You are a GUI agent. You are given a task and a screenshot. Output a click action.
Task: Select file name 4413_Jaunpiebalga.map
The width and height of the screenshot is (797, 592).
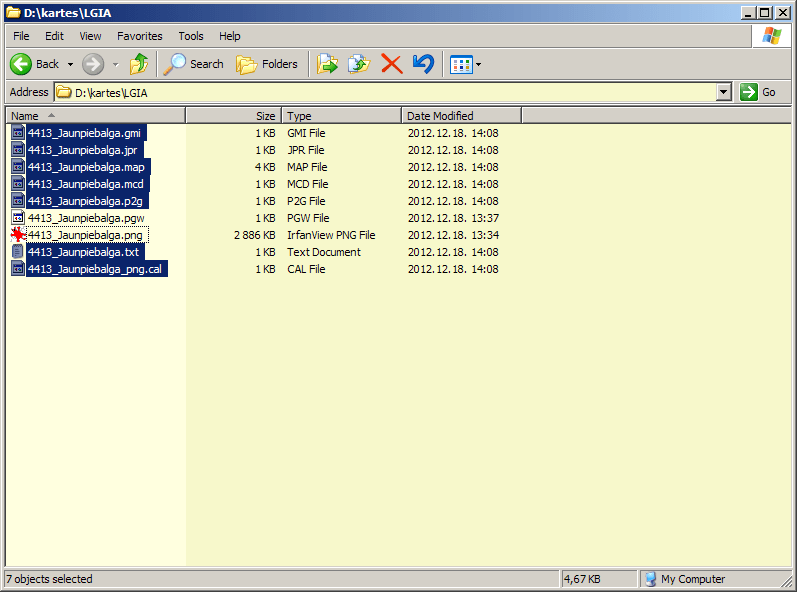pyautogui.click(x=86, y=167)
